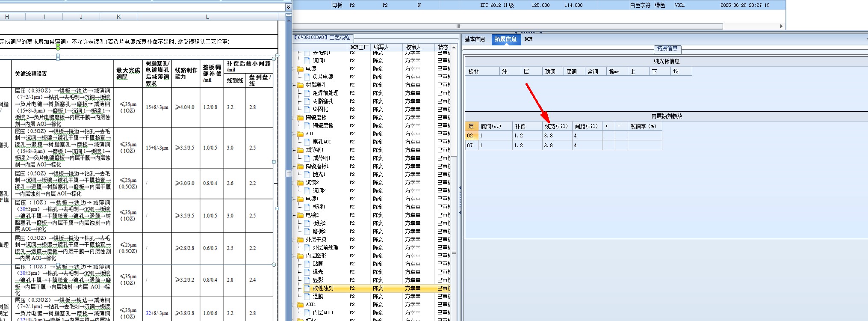Click the folder icon beside 树脂塞孔
This screenshot has width=868, height=321.
[300, 85]
